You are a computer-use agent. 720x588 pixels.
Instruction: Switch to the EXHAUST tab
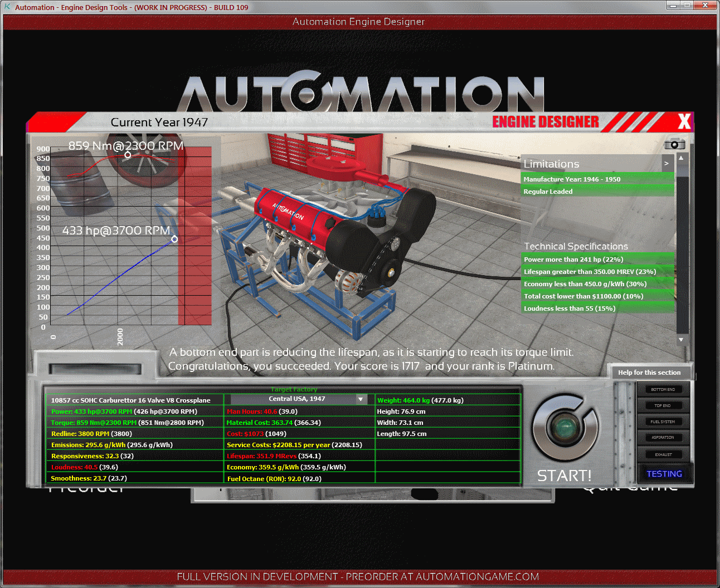[663, 454]
